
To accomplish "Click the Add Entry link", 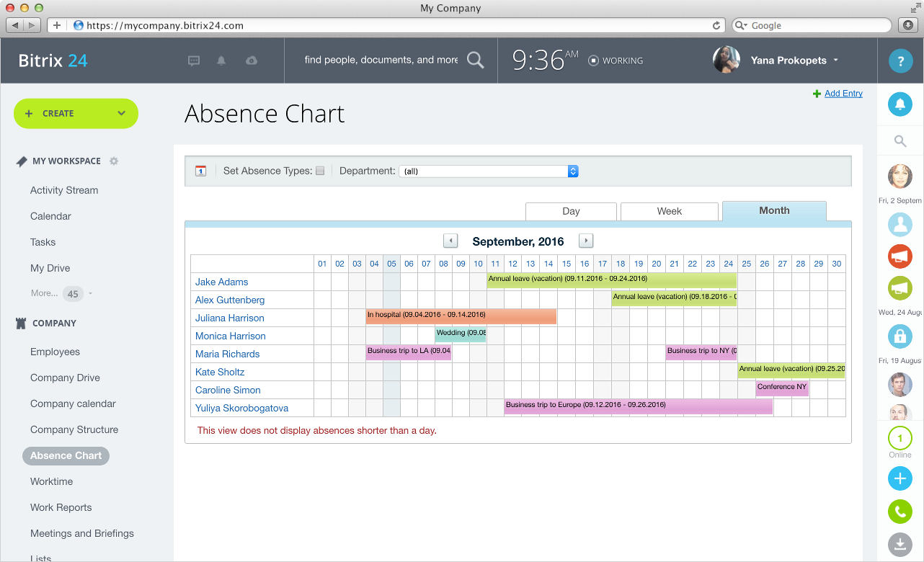I will (x=843, y=94).
